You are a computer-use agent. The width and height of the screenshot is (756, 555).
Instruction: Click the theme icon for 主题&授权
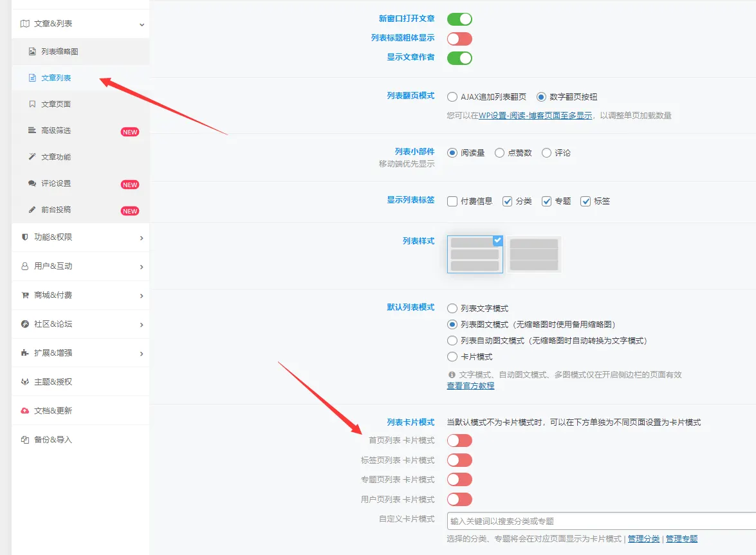(25, 381)
